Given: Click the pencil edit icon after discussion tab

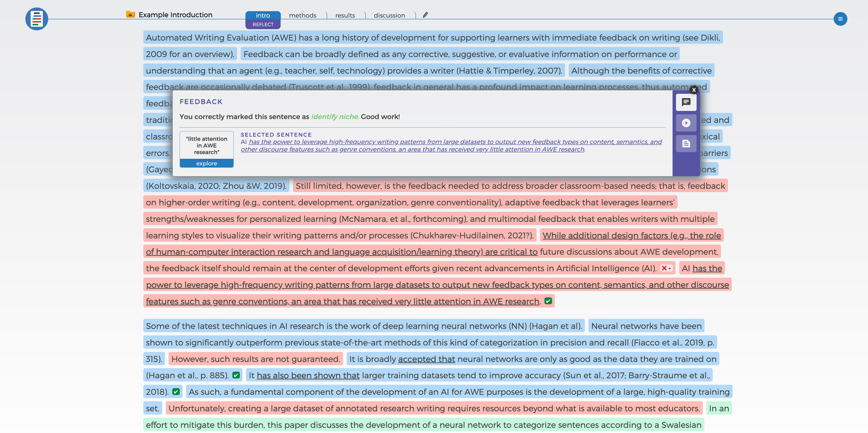Looking at the screenshot, I should pos(425,15).
